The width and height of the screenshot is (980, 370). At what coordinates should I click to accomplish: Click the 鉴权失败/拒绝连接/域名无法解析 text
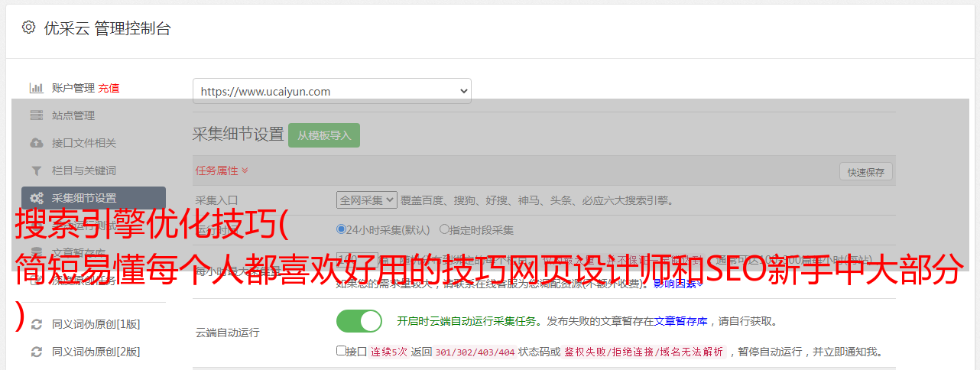(x=644, y=352)
